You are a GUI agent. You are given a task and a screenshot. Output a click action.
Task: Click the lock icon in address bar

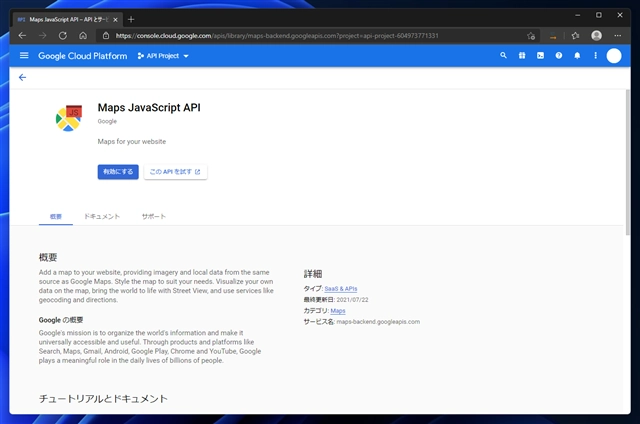[x=106, y=36]
